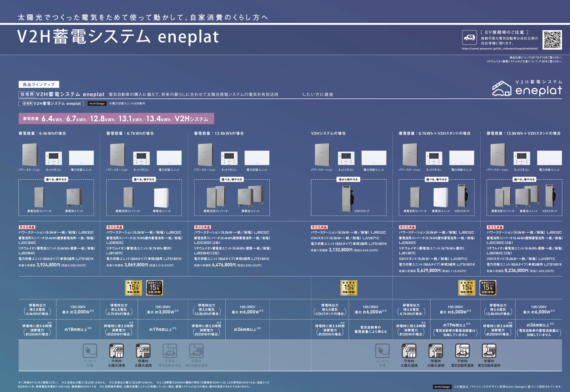Click the heading V2Hシステムの場合
Image resolution: width=570 pixels, height=392 pixels.
(328, 133)
